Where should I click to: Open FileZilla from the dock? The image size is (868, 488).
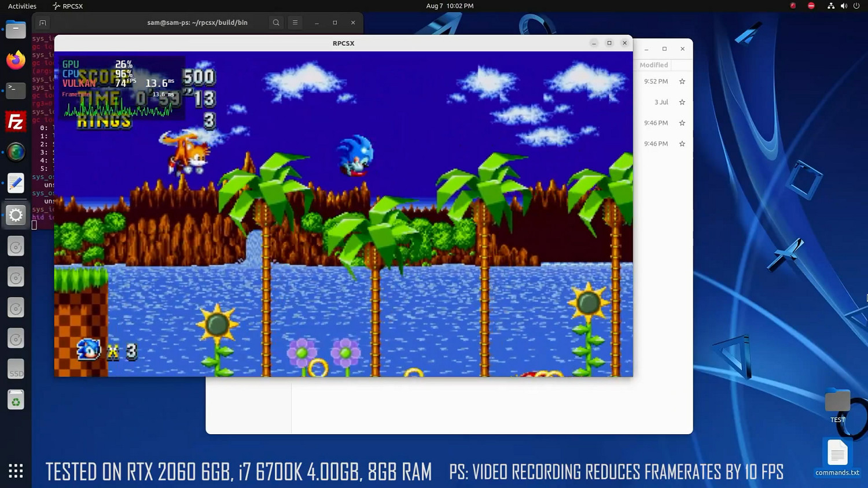pos(16,122)
